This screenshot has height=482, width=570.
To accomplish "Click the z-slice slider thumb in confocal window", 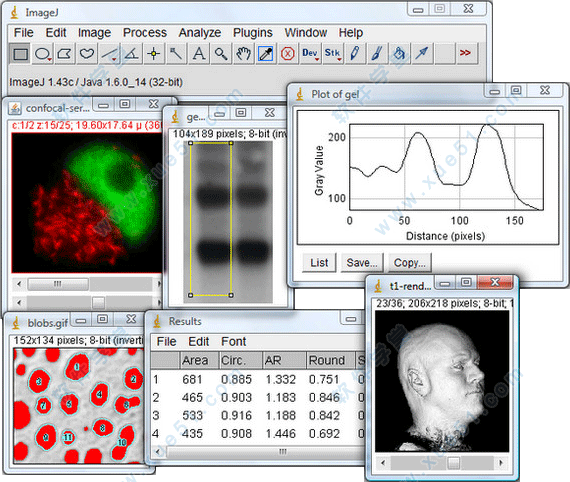I will click(99, 302).
